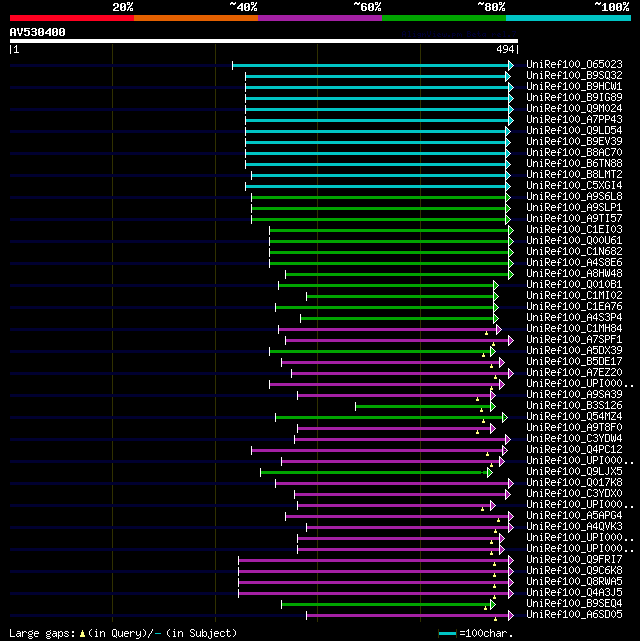Select hit label UniRef100_Q4PC12
Screen dimensions: 640x641
tap(574, 450)
